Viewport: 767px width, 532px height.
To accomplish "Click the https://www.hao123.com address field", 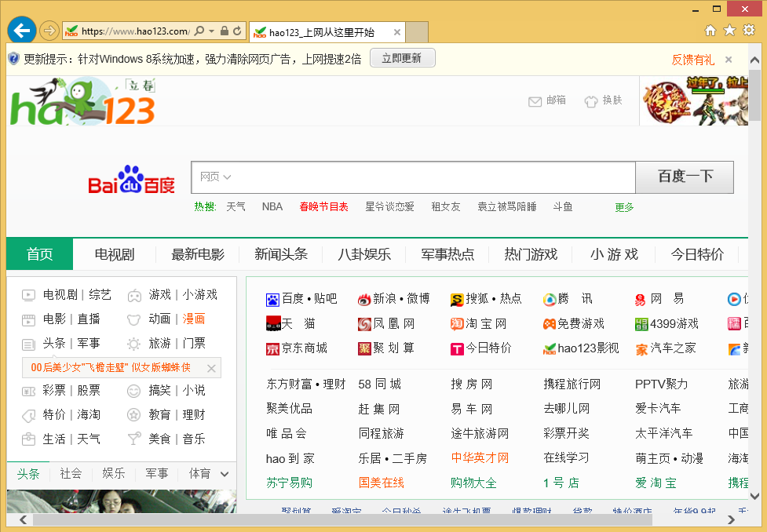I will (136, 31).
